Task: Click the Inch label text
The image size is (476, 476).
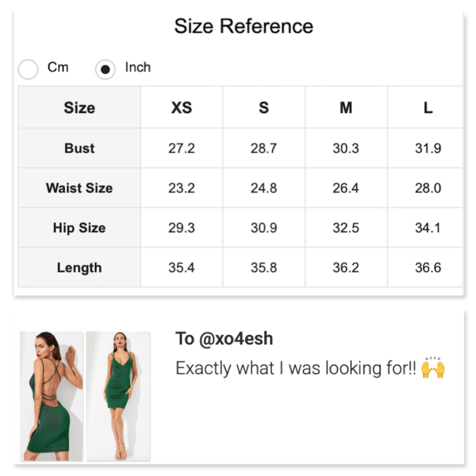Action: tap(138, 68)
